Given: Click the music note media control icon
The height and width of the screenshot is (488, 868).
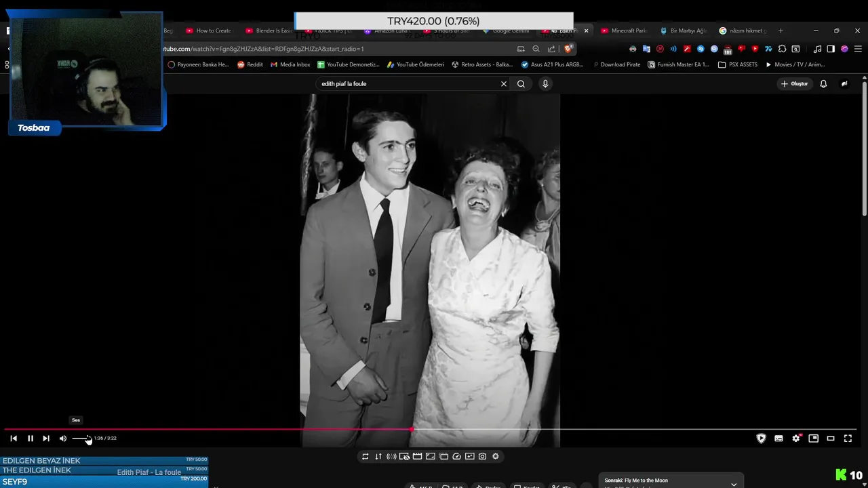Looking at the screenshot, I should click(x=817, y=49).
